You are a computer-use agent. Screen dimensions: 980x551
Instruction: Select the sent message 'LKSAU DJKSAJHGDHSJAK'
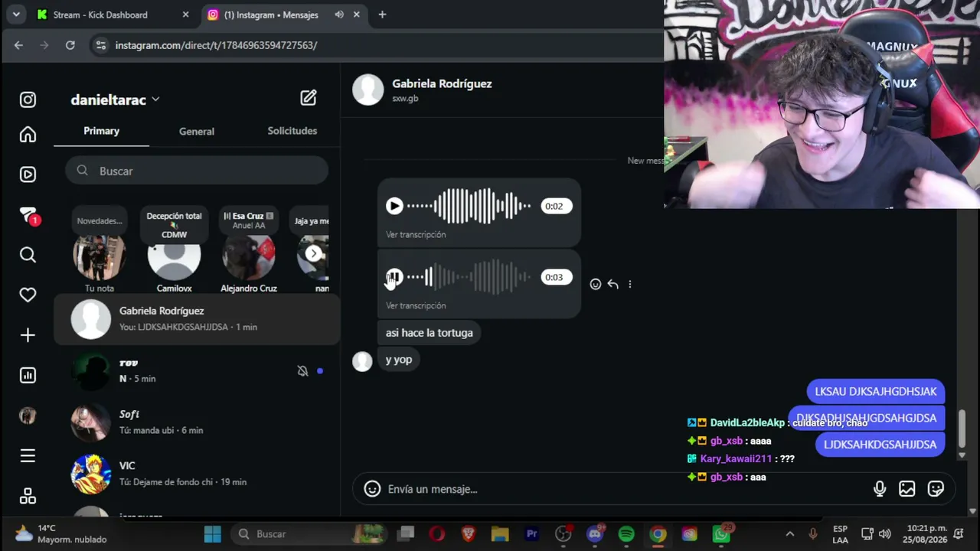pos(876,391)
